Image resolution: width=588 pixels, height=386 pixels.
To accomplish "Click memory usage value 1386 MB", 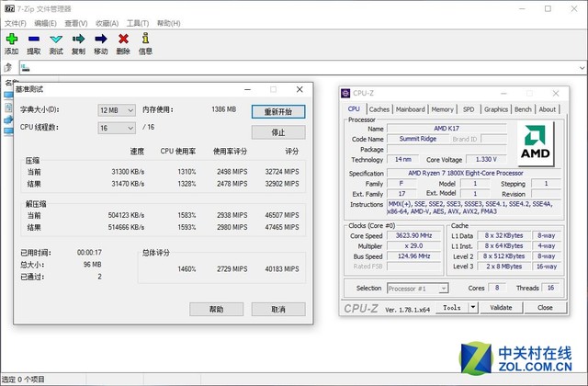I will point(224,109).
